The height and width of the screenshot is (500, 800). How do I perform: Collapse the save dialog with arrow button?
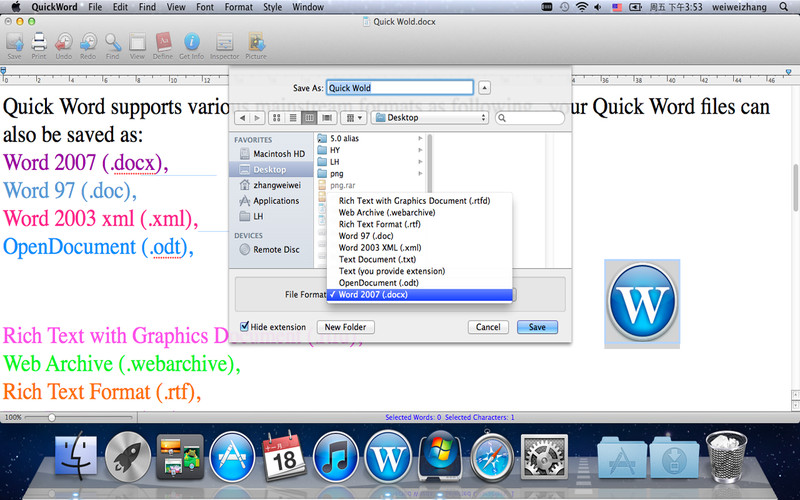point(484,88)
